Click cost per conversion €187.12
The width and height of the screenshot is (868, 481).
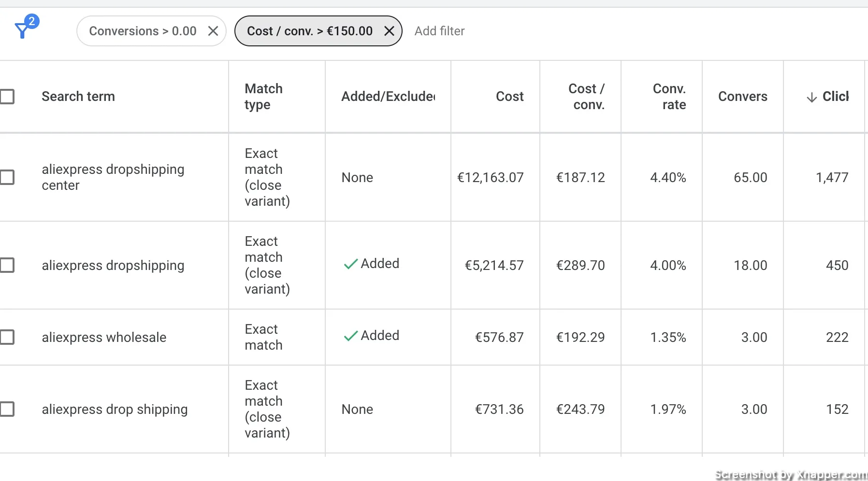tap(580, 177)
